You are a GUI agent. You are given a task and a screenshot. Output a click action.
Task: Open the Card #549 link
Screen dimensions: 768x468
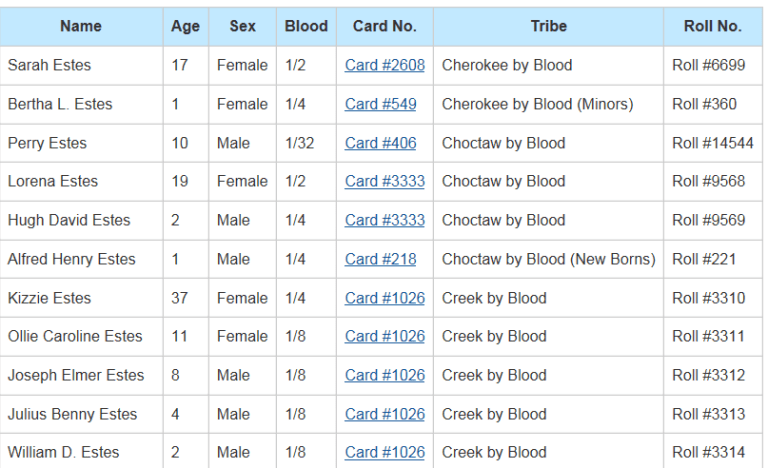(380, 104)
